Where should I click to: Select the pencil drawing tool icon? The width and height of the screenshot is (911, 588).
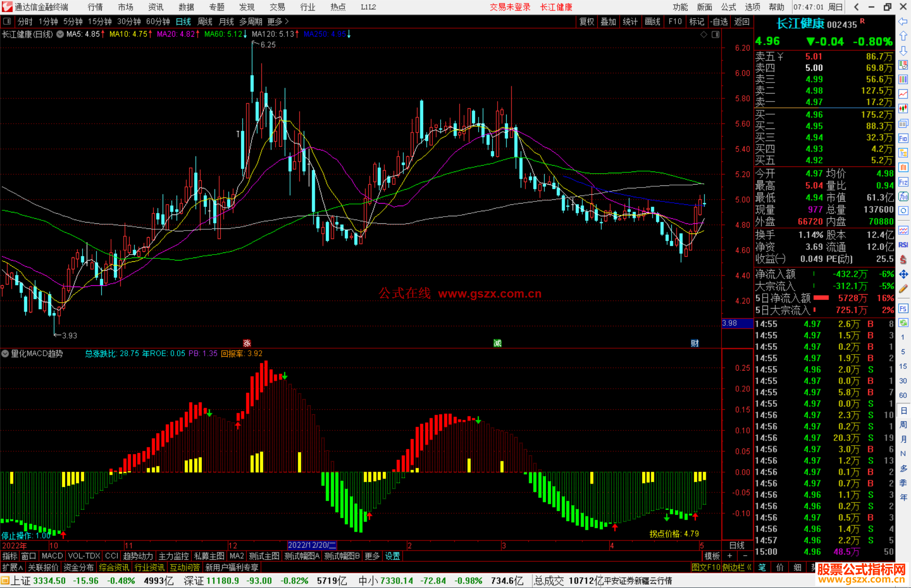[903, 289]
